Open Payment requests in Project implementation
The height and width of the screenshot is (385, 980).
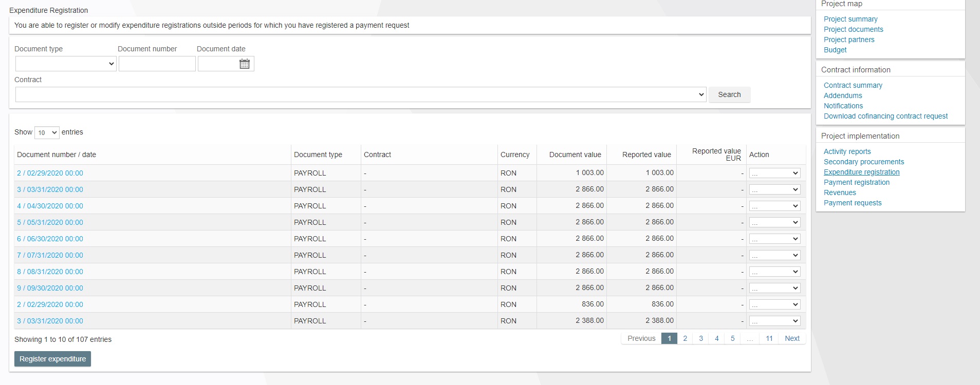852,203
